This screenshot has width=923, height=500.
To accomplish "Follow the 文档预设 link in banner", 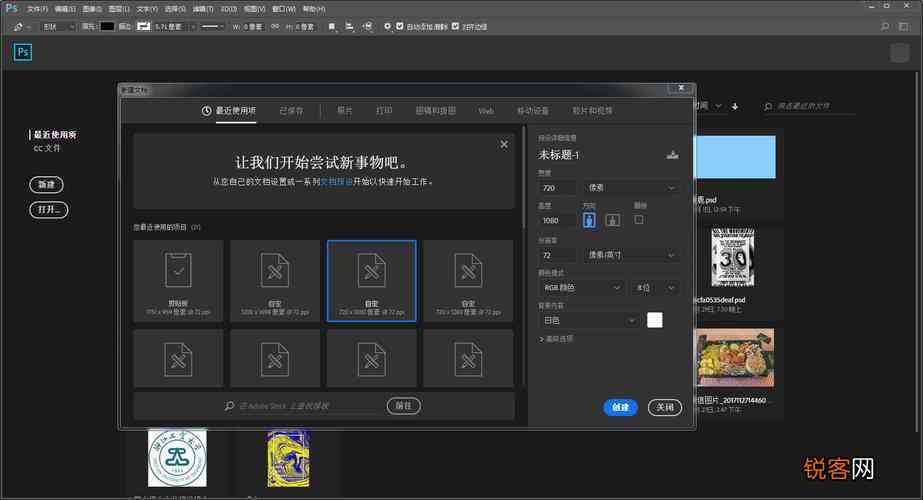I will pyautogui.click(x=336, y=182).
